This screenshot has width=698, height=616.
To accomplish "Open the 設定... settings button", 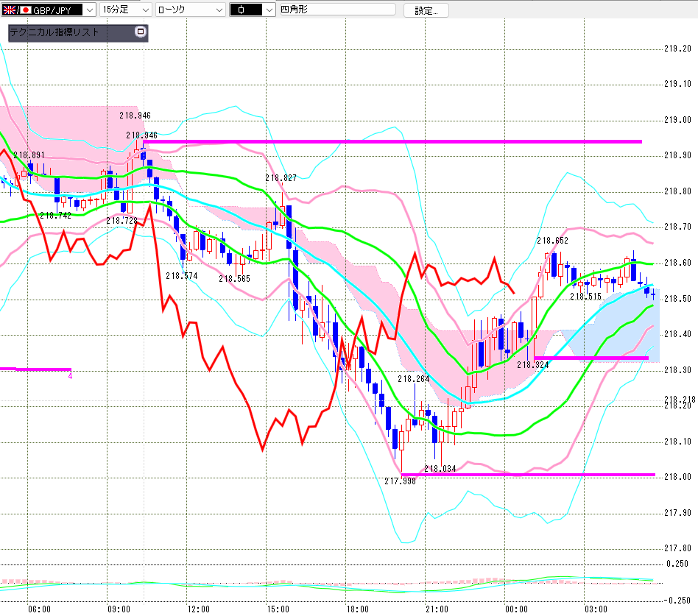I will pos(426,11).
